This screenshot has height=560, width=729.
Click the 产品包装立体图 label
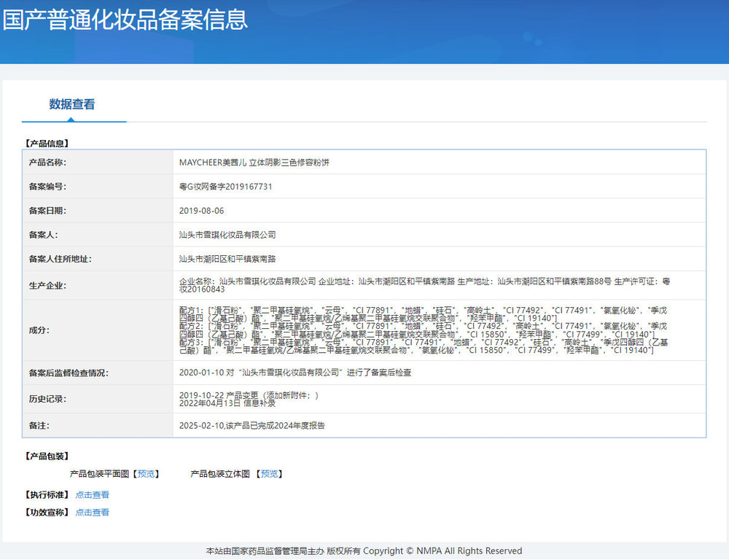[220, 474]
